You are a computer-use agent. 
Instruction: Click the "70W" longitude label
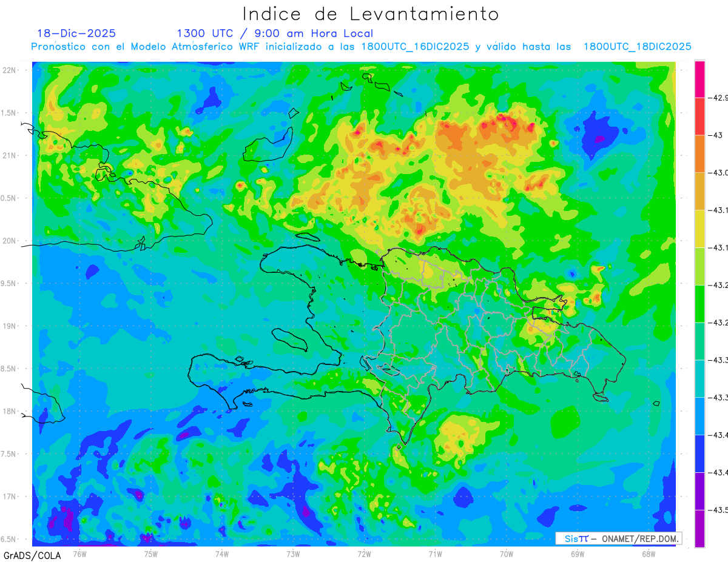click(506, 554)
